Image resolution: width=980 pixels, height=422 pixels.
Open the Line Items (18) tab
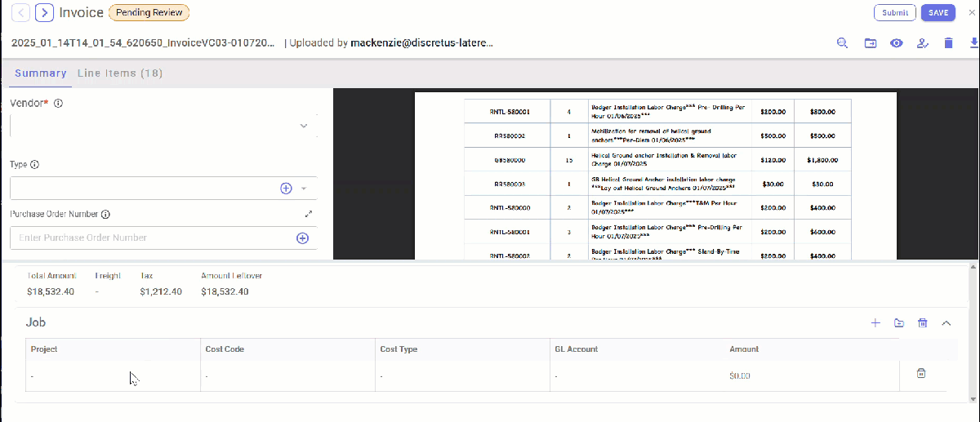pos(120,73)
